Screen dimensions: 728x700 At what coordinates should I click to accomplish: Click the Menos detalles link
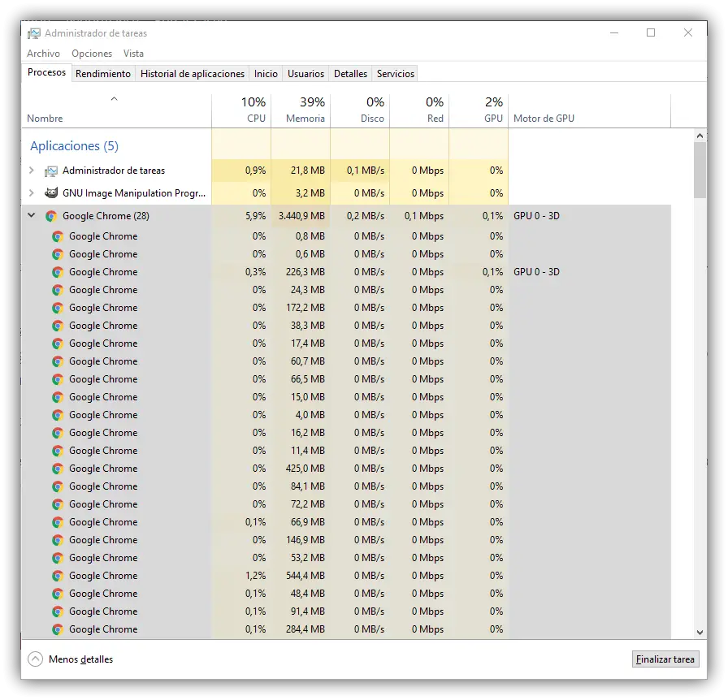[80, 659]
